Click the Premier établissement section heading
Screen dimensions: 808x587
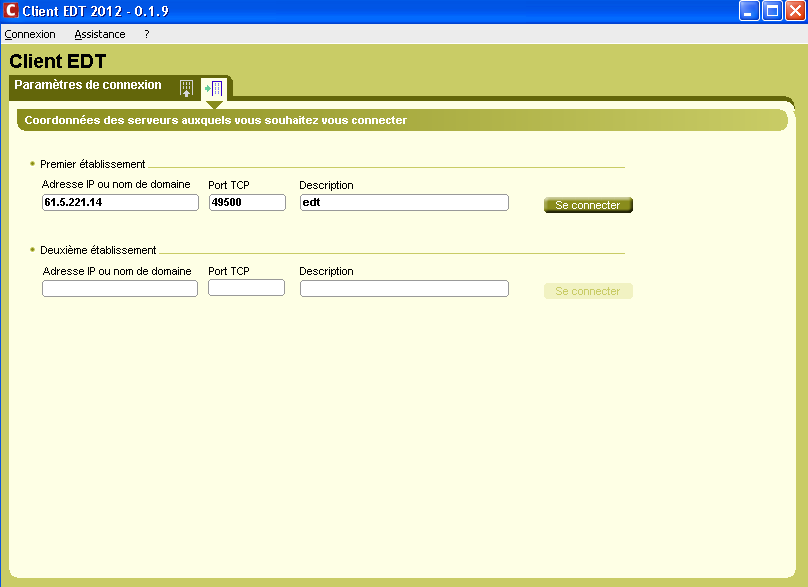pos(93,164)
